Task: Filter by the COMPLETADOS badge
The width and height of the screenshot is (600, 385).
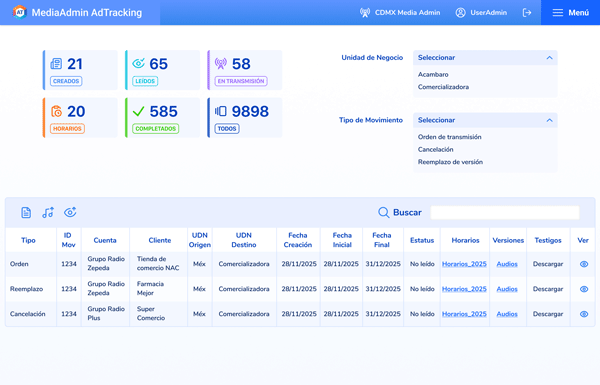Action: pyautogui.click(x=155, y=129)
